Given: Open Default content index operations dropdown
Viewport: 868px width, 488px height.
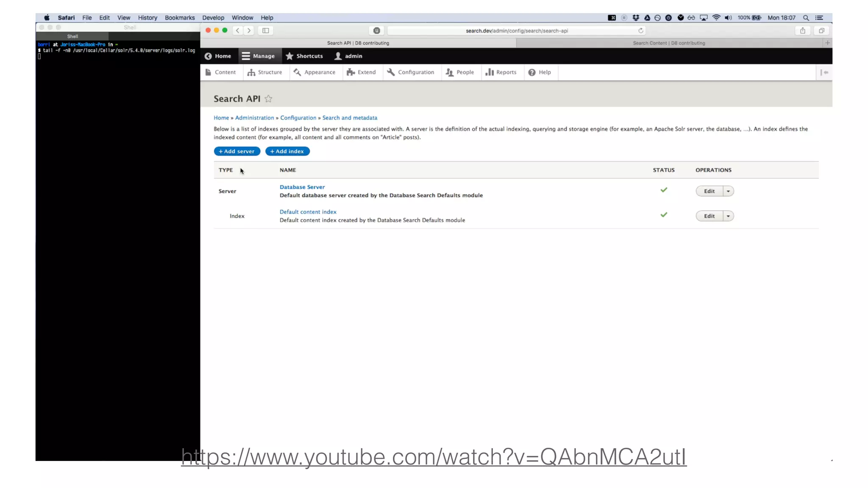Looking at the screenshot, I should [728, 216].
